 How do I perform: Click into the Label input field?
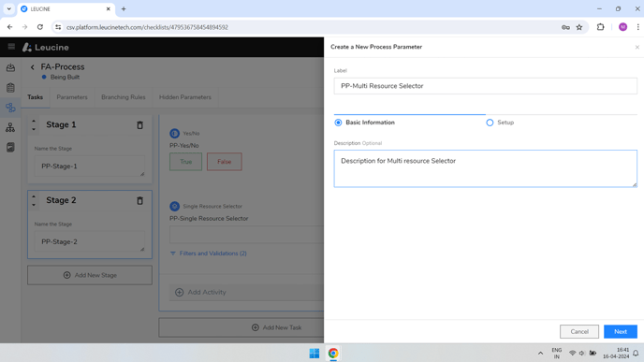[x=485, y=86]
